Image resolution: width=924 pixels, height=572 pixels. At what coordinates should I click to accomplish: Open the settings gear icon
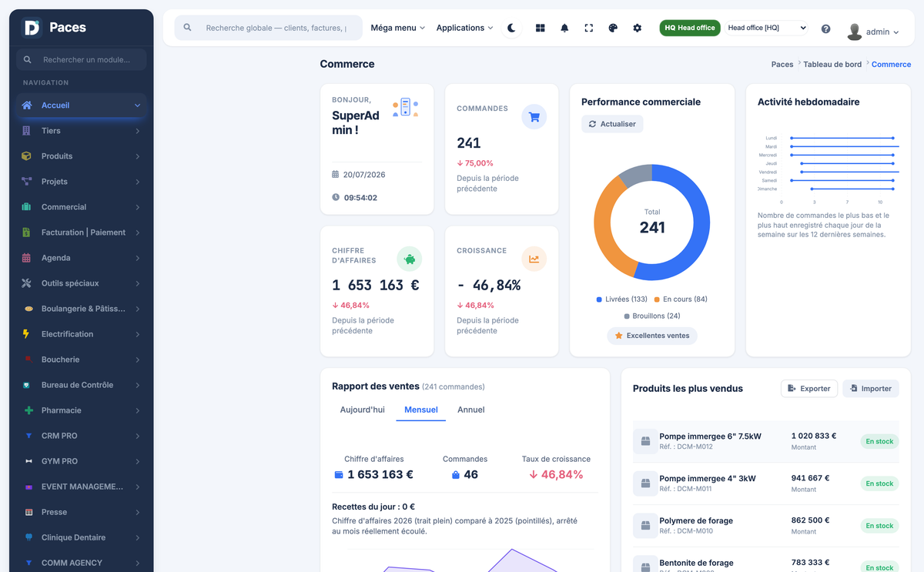(x=638, y=28)
